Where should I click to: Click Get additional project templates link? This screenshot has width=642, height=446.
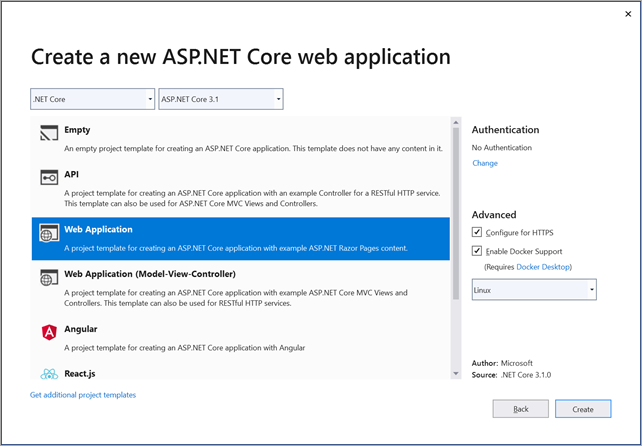[83, 395]
